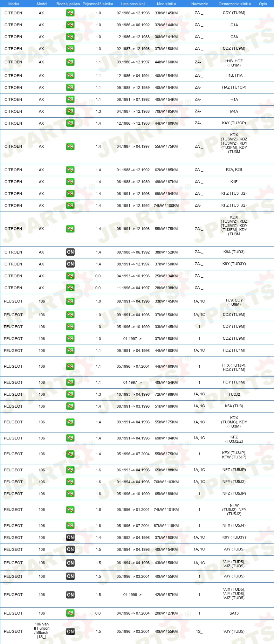Click petrol icon in HDY (TU1M) row
Image resolution: width=274 pixels, height=644 pixels.
pos(70,382)
